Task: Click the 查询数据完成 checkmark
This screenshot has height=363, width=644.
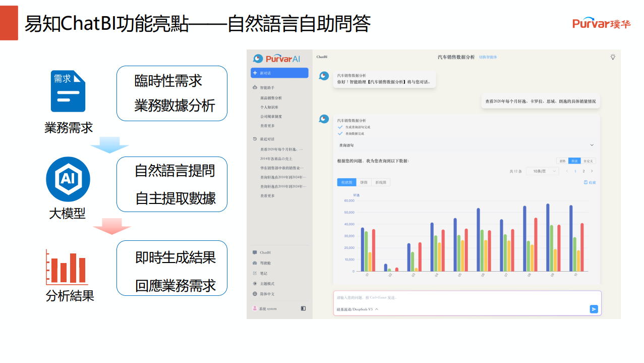Action: (340, 134)
